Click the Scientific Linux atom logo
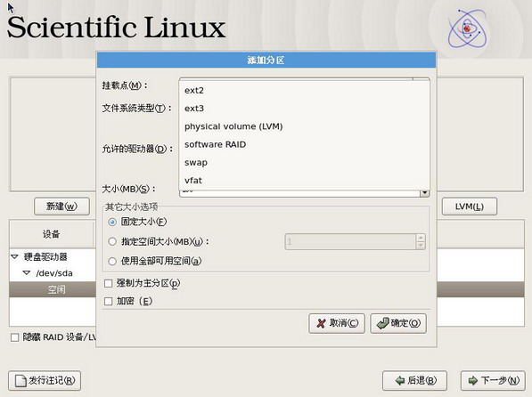Image resolution: width=532 pixels, height=397 pixels. pos(467,28)
